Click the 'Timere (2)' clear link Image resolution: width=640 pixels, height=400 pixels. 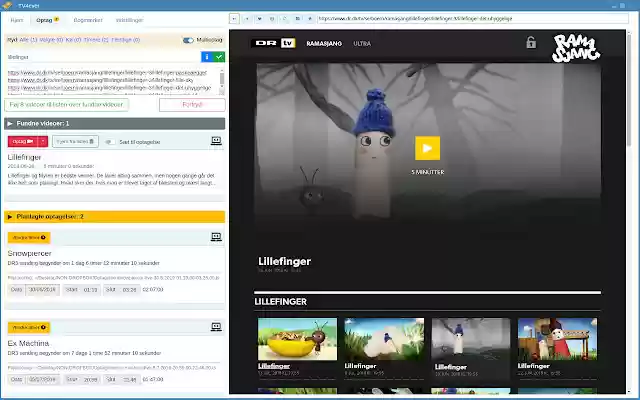96,40
